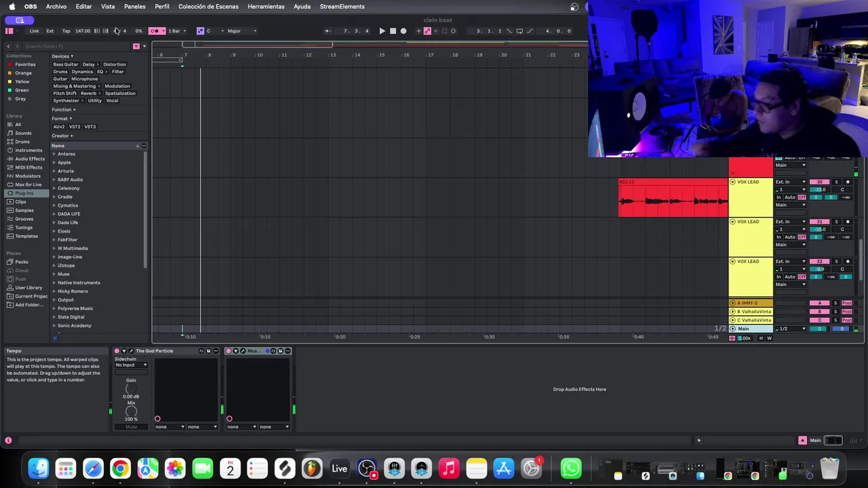Open Ableton Live from the dock
The width and height of the screenshot is (868, 488).
click(339, 468)
